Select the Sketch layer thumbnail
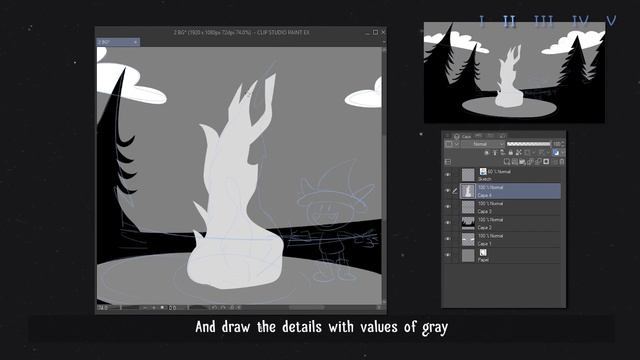Screen dimensions: 640x360 (468, 175)
